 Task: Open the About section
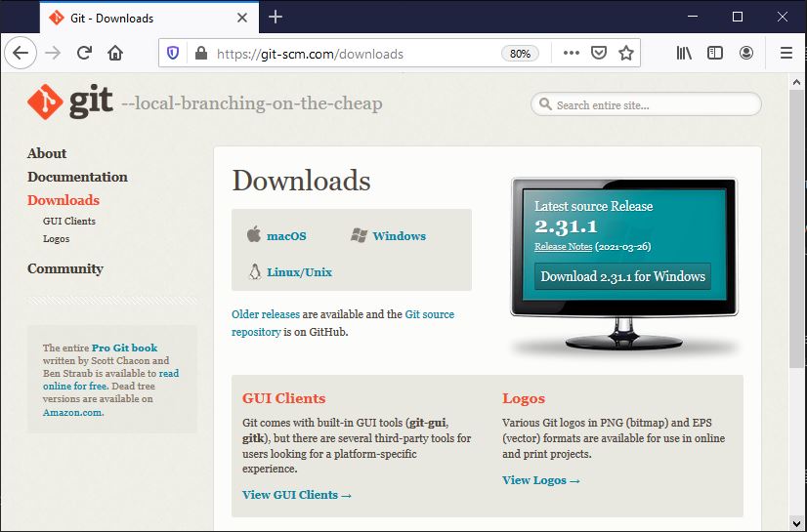(x=47, y=153)
